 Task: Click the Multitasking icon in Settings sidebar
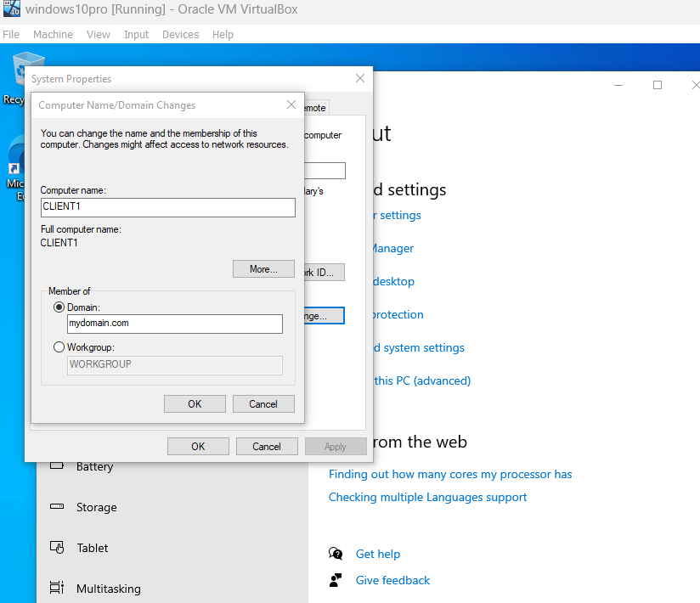[57, 588]
